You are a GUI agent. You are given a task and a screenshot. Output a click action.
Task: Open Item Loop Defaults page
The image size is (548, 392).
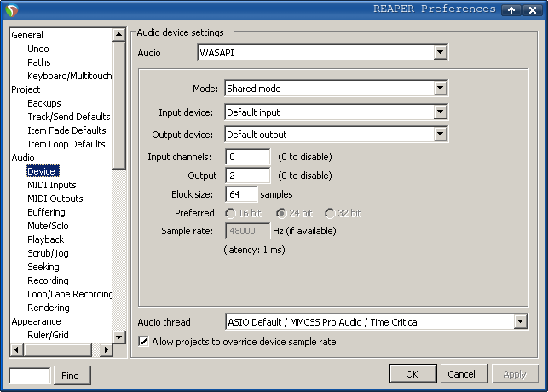pyautogui.click(x=66, y=144)
